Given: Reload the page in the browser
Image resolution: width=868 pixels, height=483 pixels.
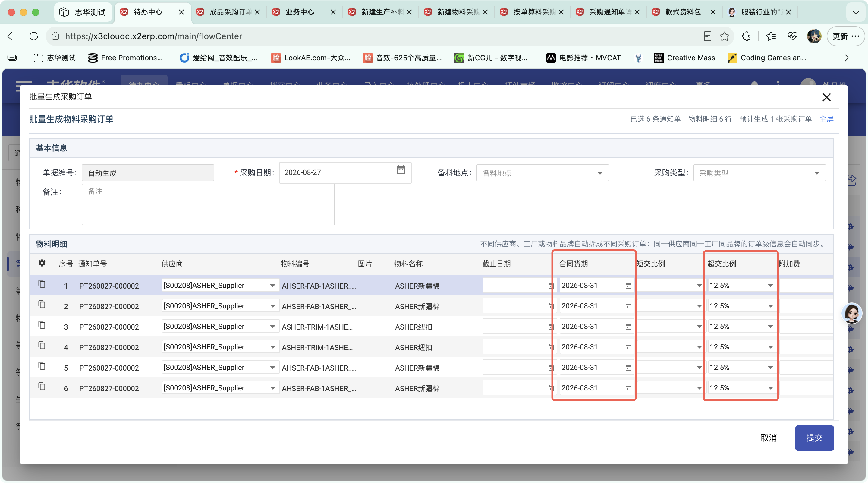Looking at the screenshot, I should [34, 36].
